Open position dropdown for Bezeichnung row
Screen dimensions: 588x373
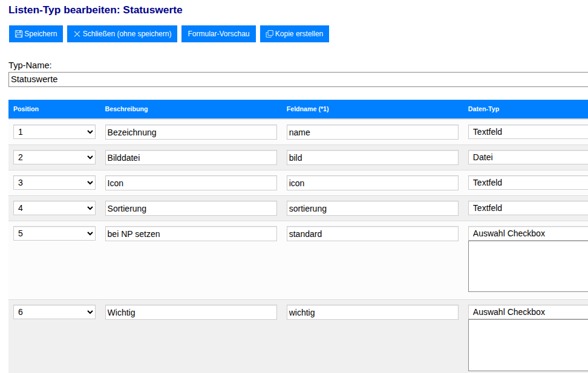(54, 132)
